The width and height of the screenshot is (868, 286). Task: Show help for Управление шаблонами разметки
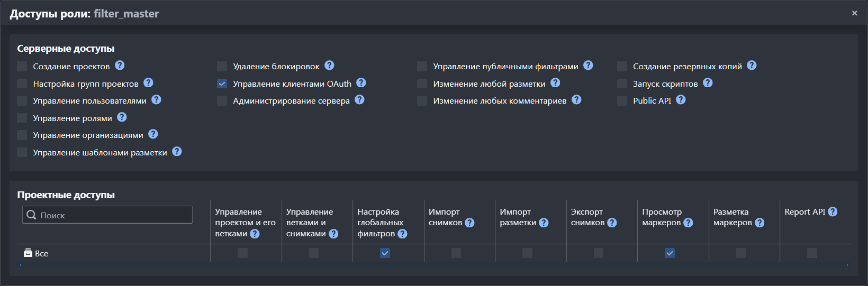177,152
